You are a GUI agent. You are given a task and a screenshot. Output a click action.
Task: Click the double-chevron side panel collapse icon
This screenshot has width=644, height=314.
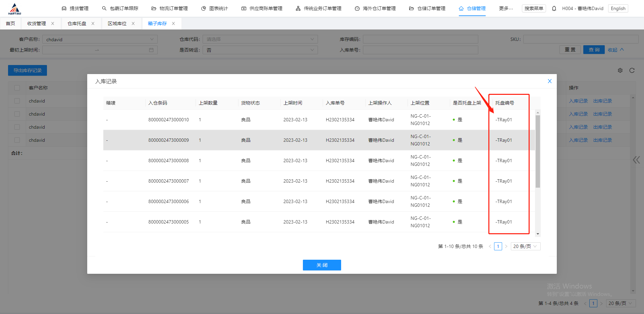[x=636, y=160]
